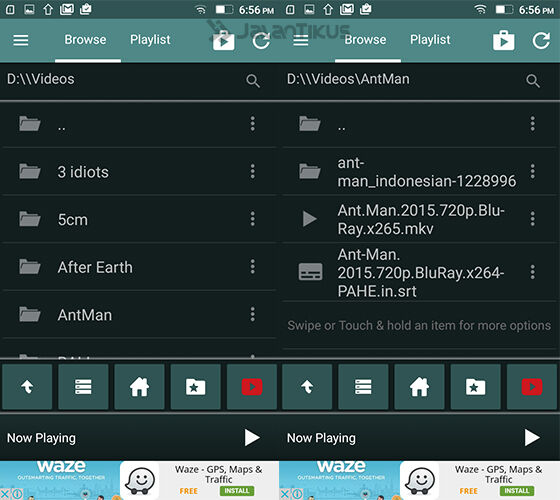560x500 pixels.
Task: Tap server list button in right bottom bar
Action: tap(363, 387)
